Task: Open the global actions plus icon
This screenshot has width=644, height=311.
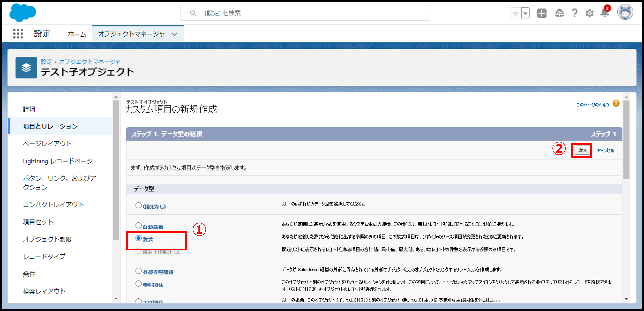Action: (541, 13)
